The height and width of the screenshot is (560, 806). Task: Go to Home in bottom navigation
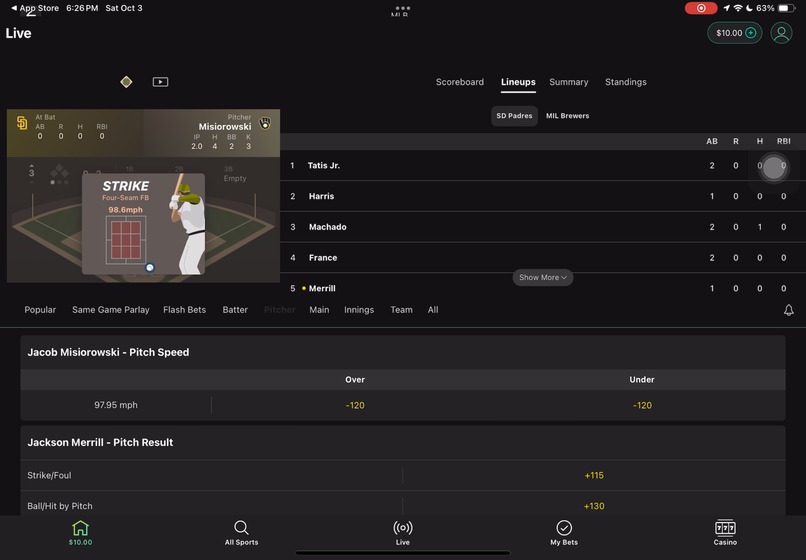pyautogui.click(x=81, y=533)
